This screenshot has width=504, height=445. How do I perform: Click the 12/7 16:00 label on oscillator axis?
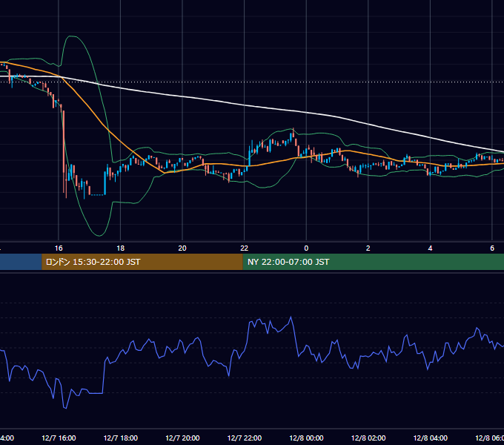click(59, 438)
